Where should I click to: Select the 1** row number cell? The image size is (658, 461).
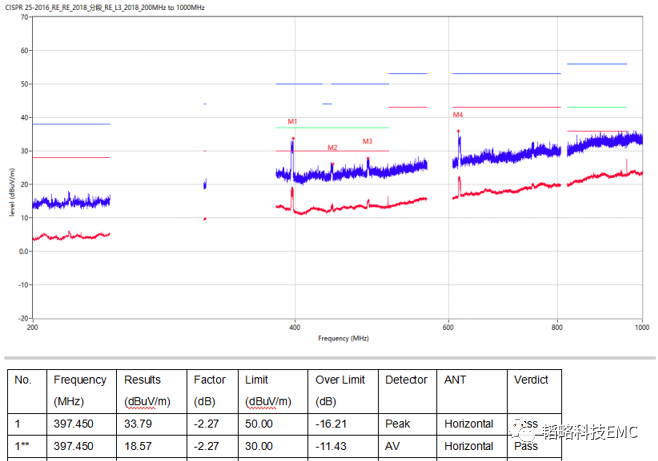[x=22, y=446]
